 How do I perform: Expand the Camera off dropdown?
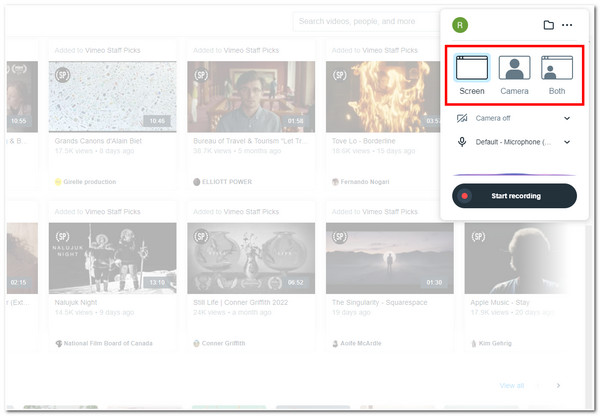coord(567,118)
